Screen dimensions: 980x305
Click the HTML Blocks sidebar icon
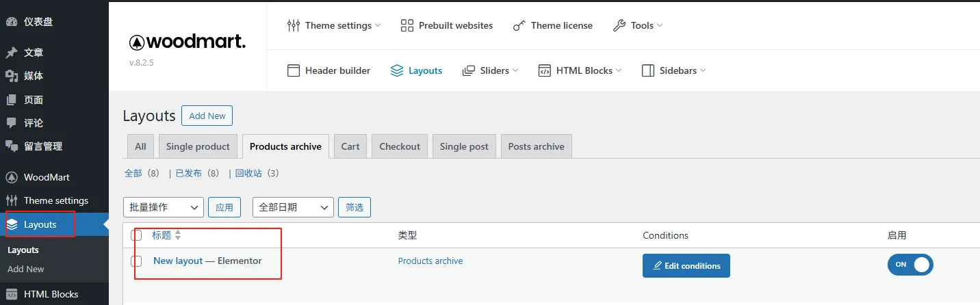click(12, 294)
